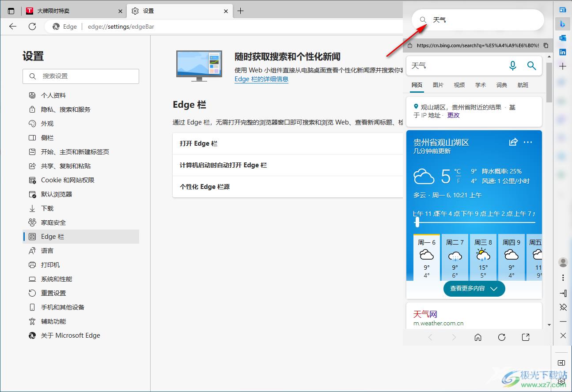Open 开始、主页和新建标签页 settings
Screen dimensions: 572x392
point(81,152)
